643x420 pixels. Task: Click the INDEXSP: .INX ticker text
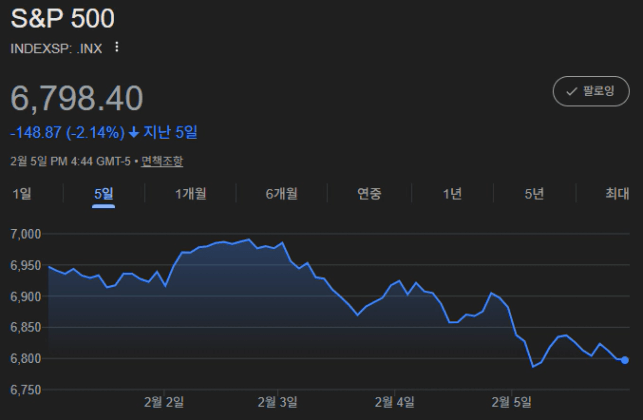point(56,48)
